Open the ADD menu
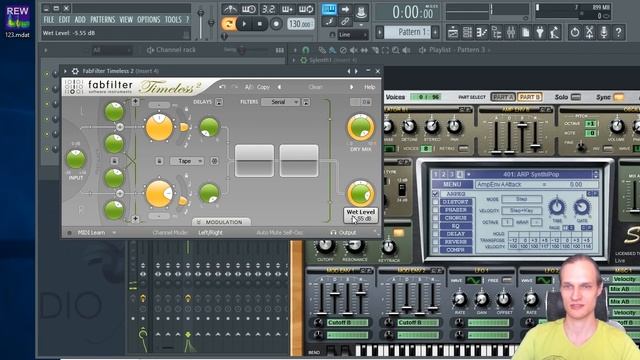640x360 pixels. pos(80,19)
